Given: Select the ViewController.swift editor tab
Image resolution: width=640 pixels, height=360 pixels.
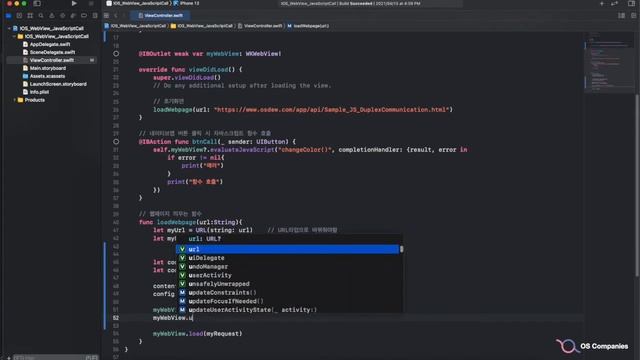Looking at the screenshot, I should pos(160,16).
